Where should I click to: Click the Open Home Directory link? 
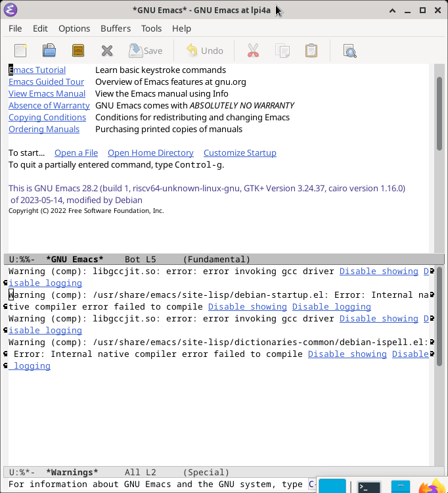pos(150,153)
